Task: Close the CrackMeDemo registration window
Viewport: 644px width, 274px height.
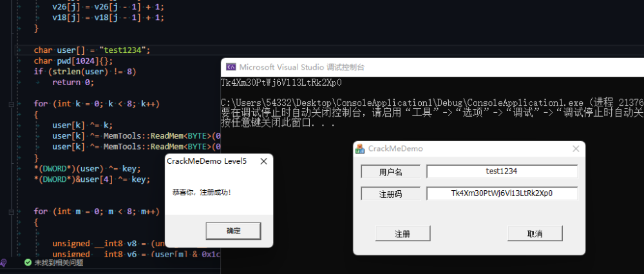Action: pyautogui.click(x=576, y=149)
